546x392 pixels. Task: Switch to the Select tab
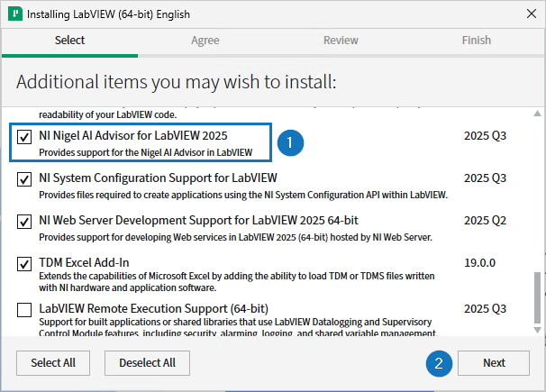coord(69,41)
